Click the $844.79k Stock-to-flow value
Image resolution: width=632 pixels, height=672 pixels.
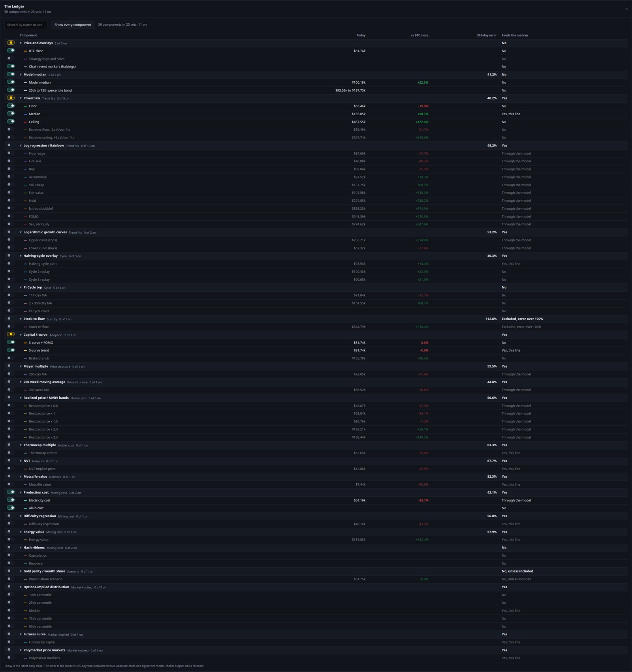click(x=359, y=327)
